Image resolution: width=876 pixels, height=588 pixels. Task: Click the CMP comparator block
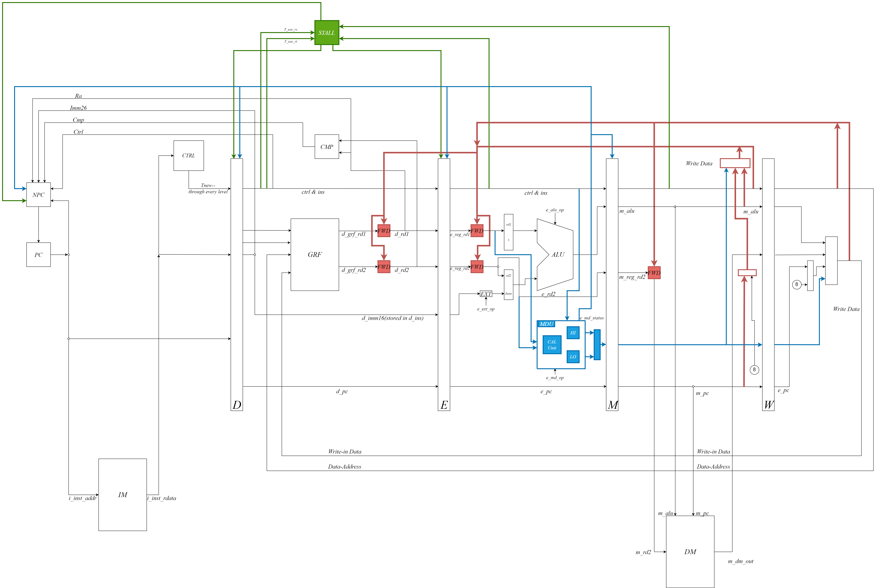(326, 147)
